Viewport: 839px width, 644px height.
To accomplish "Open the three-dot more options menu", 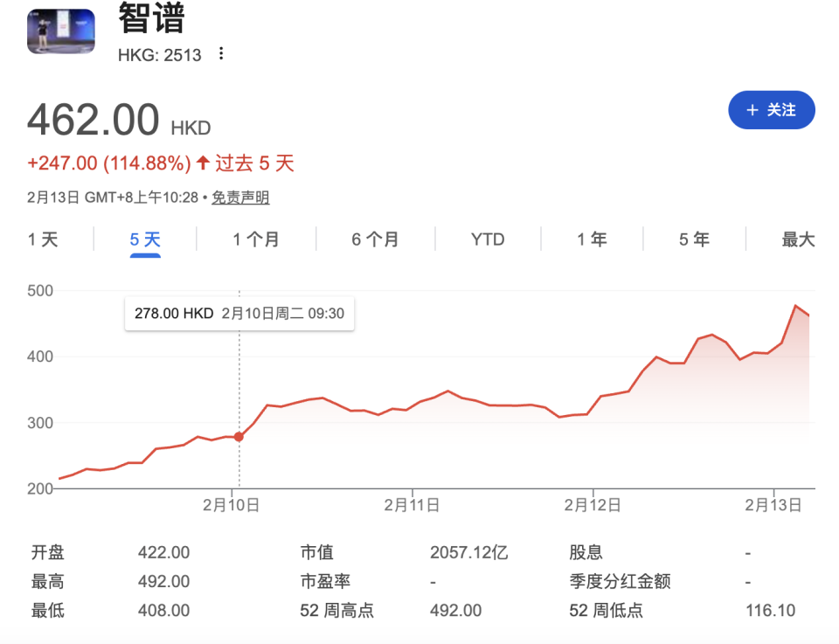I will 221,54.
